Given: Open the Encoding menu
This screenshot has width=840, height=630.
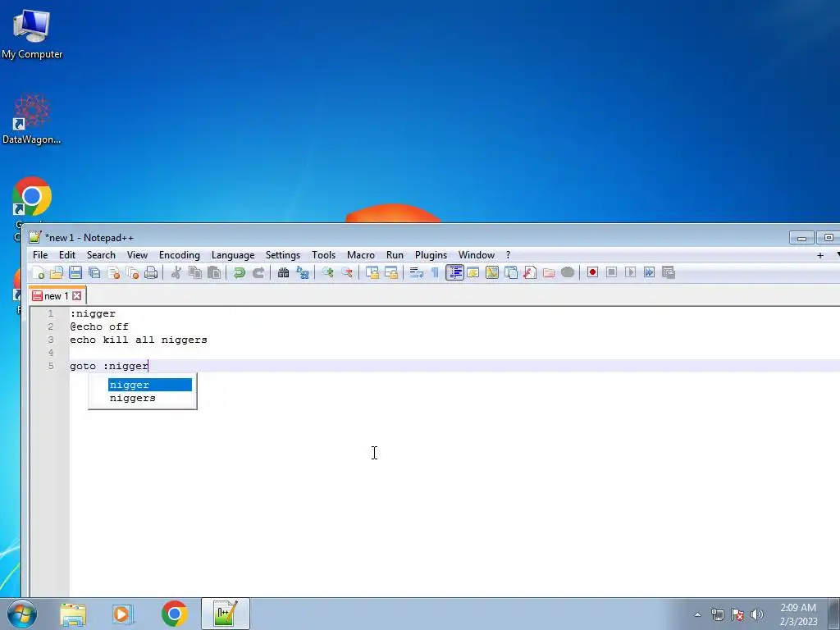Looking at the screenshot, I should (x=180, y=255).
